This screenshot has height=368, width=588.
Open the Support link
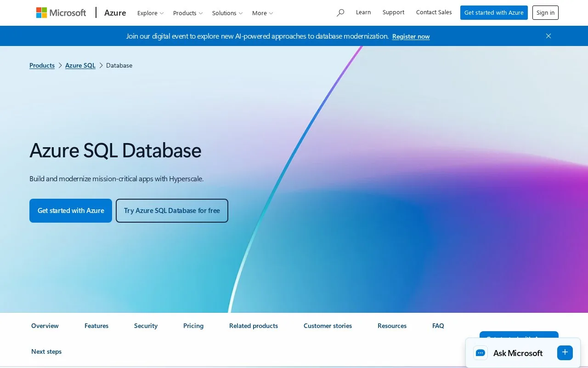[x=394, y=12]
